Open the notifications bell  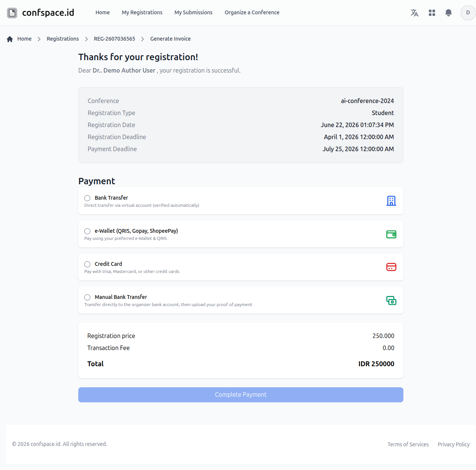448,13
